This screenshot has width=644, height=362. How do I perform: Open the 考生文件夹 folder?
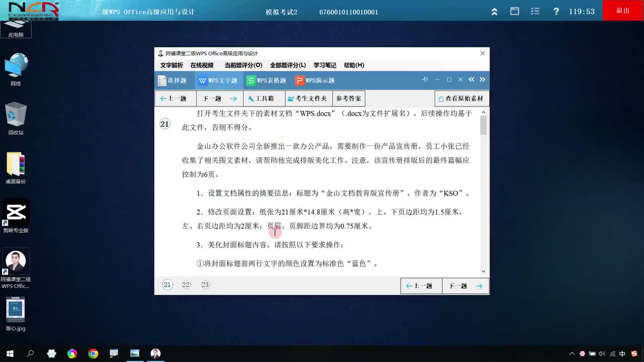[x=308, y=99]
